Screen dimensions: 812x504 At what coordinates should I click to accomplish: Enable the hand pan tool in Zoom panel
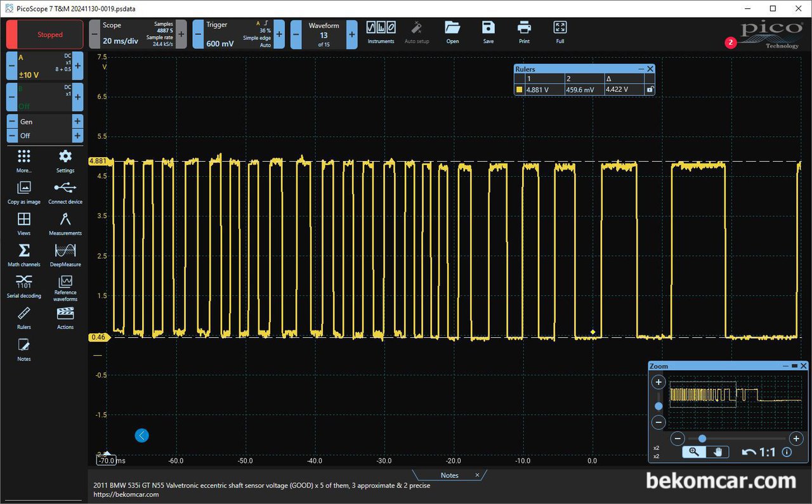tap(717, 452)
